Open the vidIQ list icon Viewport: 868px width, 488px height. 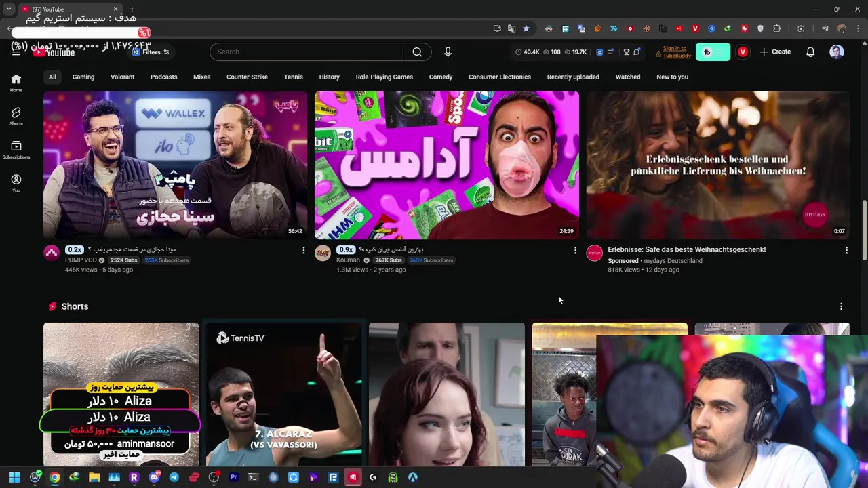610,52
